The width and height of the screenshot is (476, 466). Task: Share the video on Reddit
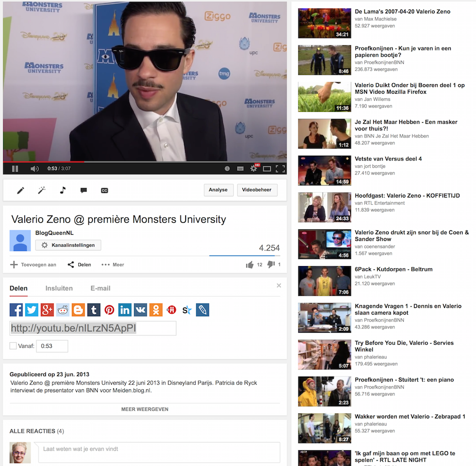point(63,310)
